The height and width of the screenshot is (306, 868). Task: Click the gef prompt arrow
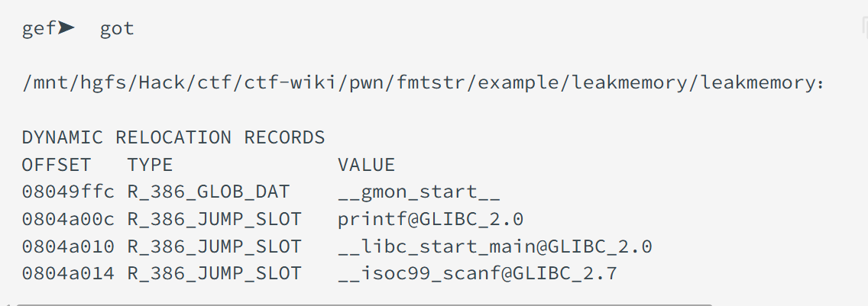(66, 29)
